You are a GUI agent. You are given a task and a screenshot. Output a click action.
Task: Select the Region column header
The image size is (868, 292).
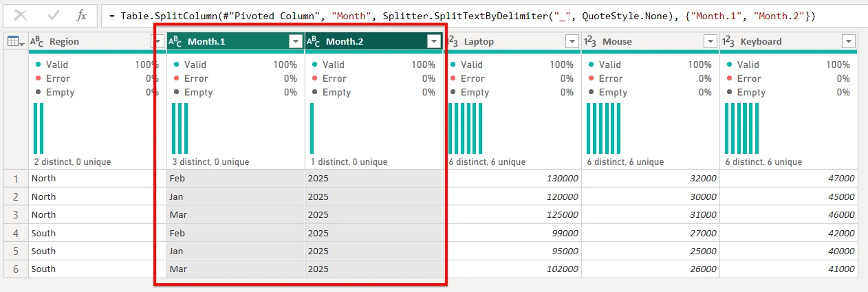pyautogui.click(x=97, y=42)
